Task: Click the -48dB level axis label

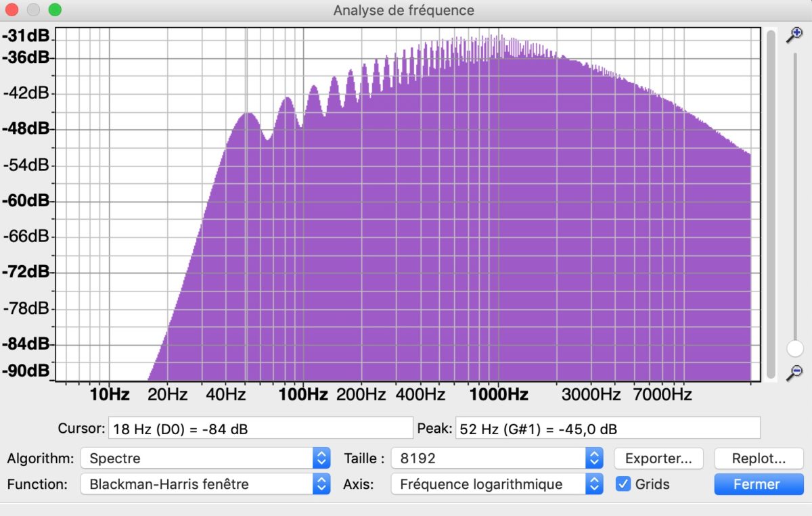Action: pyautogui.click(x=26, y=128)
